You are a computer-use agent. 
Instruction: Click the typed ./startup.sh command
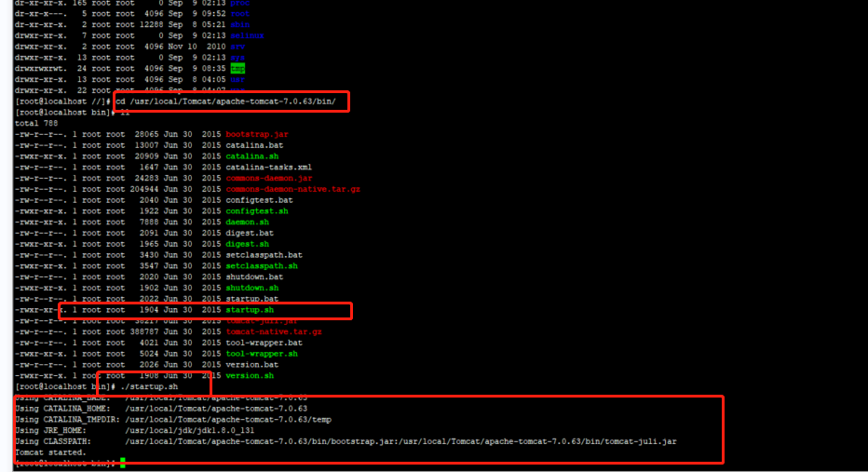[x=149, y=386]
